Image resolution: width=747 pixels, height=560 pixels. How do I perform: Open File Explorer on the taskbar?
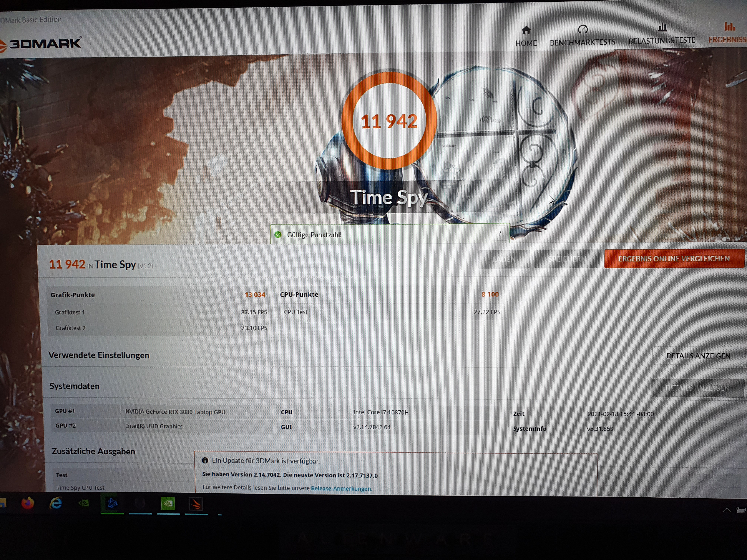point(3,503)
